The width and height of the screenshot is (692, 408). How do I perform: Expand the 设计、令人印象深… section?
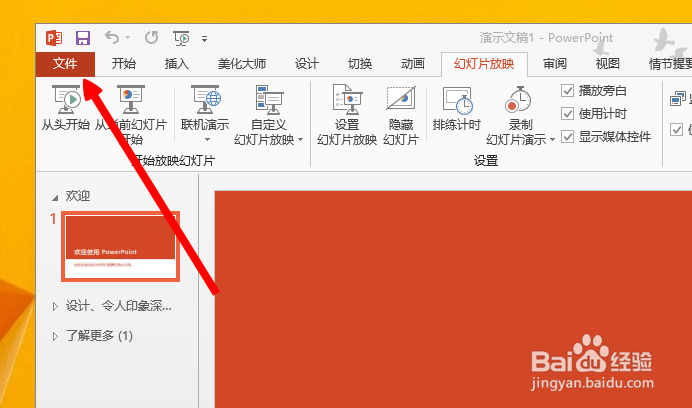pyautogui.click(x=55, y=306)
